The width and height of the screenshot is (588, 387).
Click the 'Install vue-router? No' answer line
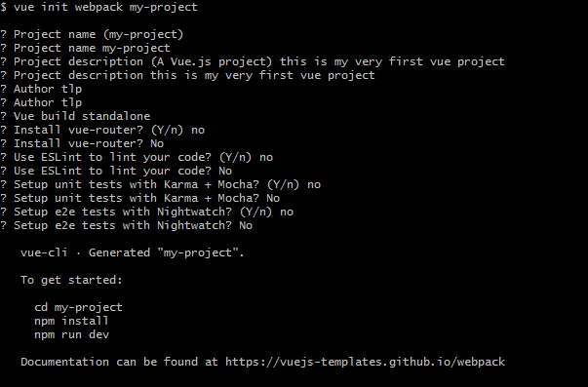pos(82,143)
